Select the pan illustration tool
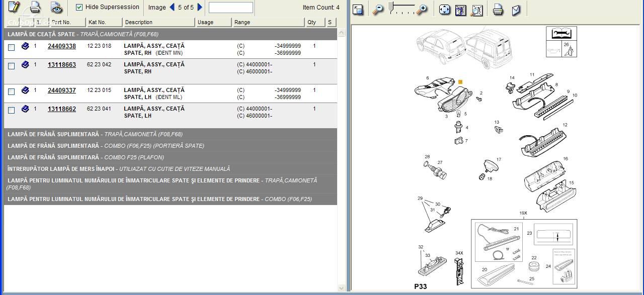 point(445,10)
